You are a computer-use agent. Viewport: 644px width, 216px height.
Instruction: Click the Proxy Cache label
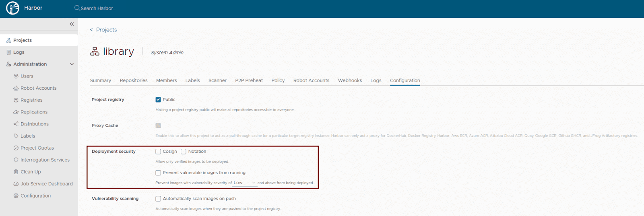[x=105, y=125]
